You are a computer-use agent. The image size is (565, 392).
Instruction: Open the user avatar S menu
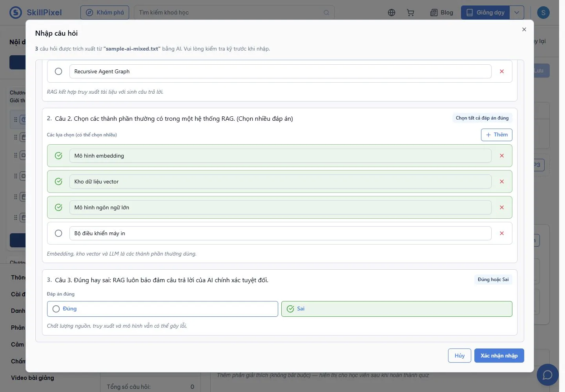(x=543, y=13)
